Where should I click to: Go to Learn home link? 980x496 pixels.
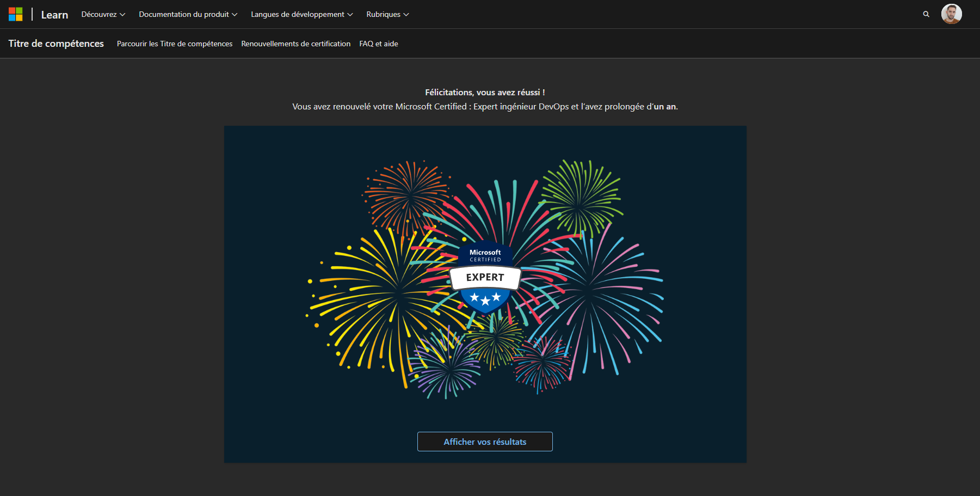pyautogui.click(x=54, y=15)
